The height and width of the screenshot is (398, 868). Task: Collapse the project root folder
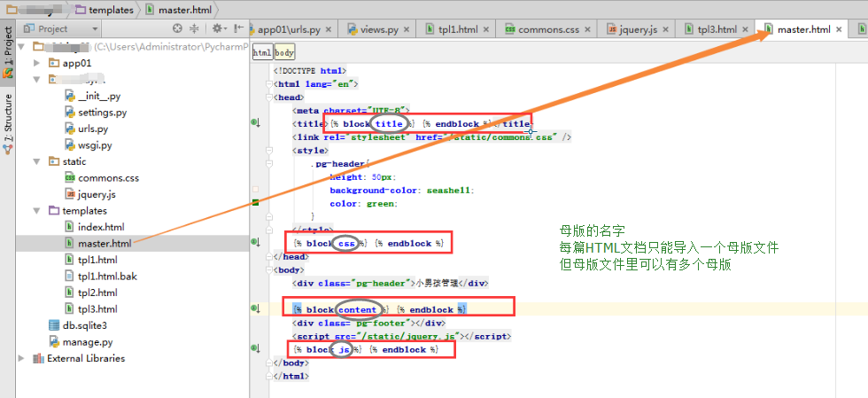(21, 47)
